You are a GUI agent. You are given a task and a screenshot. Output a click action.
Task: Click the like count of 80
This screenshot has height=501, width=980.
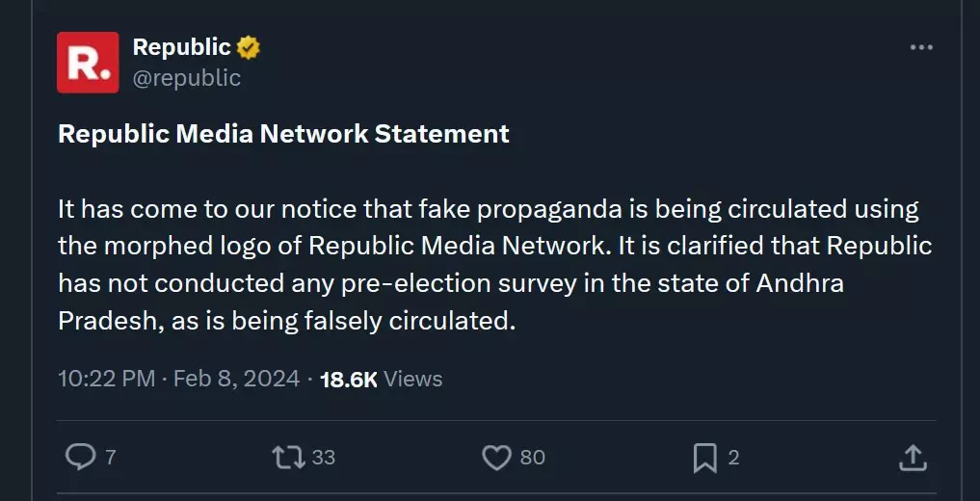click(533, 457)
